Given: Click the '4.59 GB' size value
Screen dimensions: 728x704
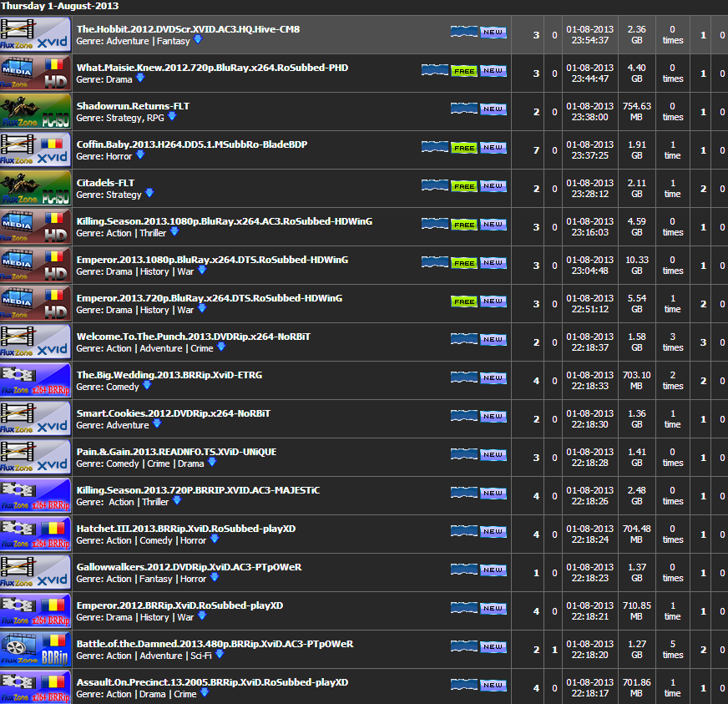Looking at the screenshot, I should (636, 226).
